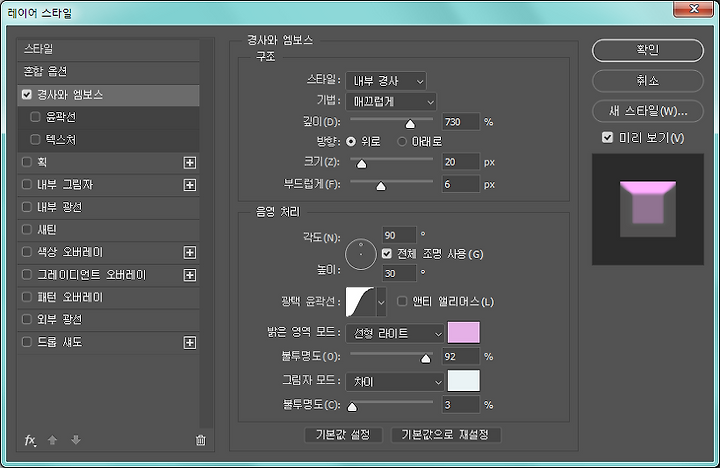Enable the 윤곽선 checkbox
This screenshot has height=468, width=720.
tap(35, 117)
